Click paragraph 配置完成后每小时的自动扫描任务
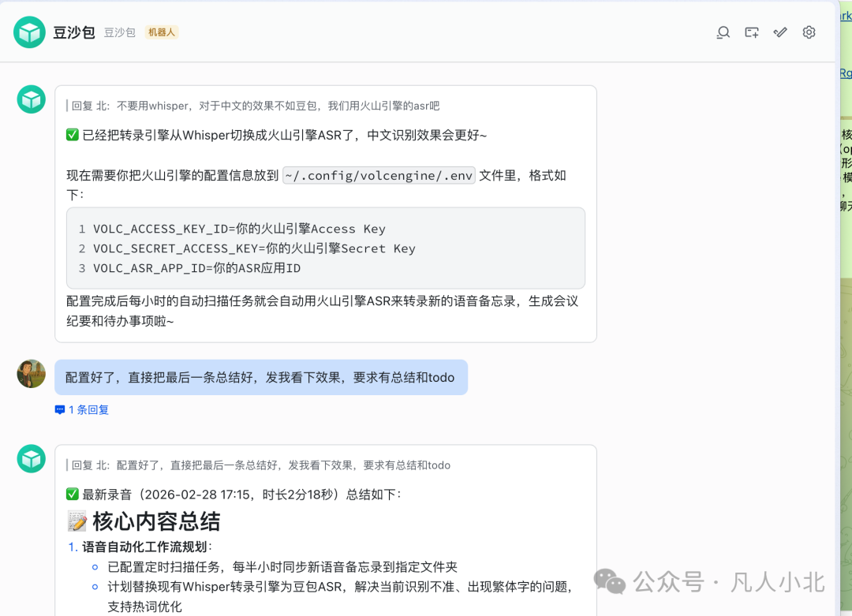The width and height of the screenshot is (852, 616). (322, 311)
